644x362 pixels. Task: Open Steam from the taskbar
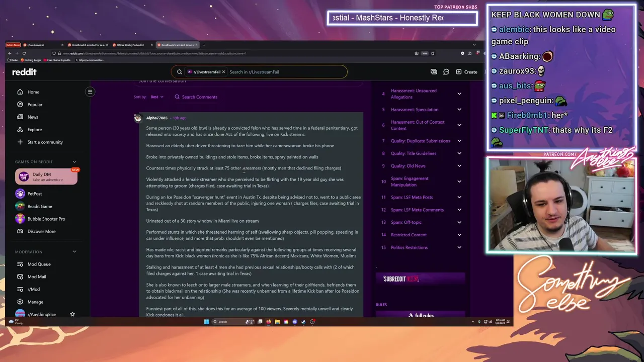click(303, 322)
